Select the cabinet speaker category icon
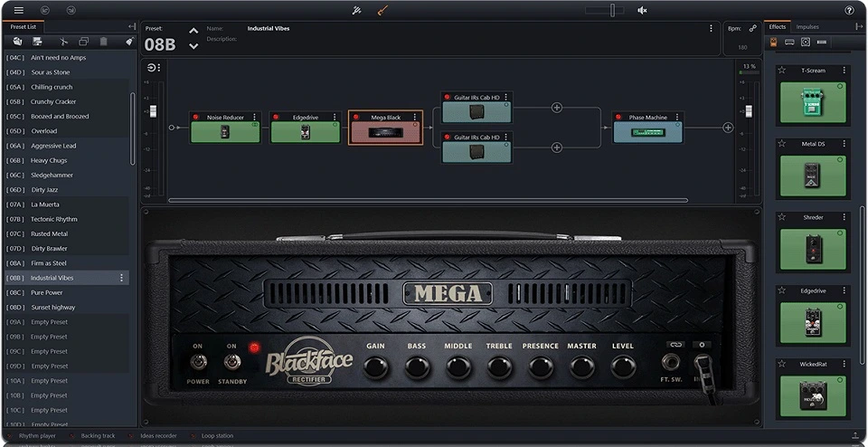 (806, 43)
